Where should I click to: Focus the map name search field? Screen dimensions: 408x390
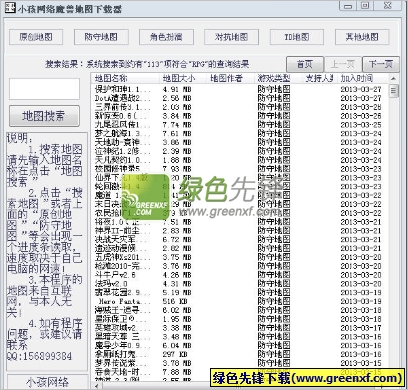click(44, 89)
